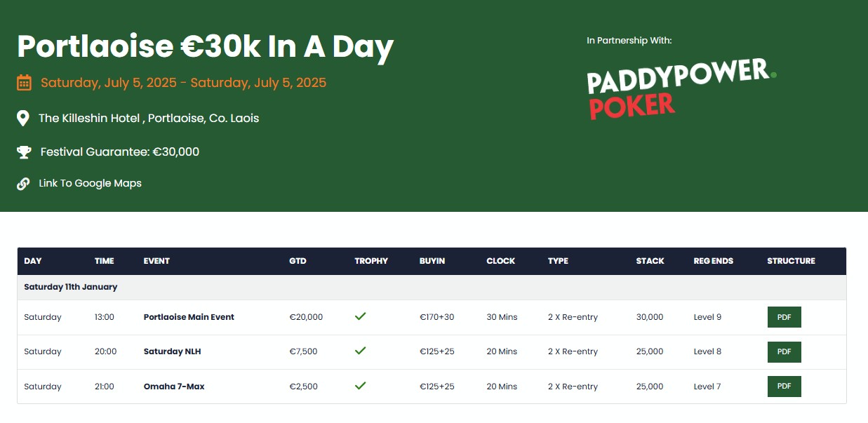Click the Portlaoise Main Event trophy checkmark
The height and width of the screenshot is (423, 868).
(x=361, y=316)
